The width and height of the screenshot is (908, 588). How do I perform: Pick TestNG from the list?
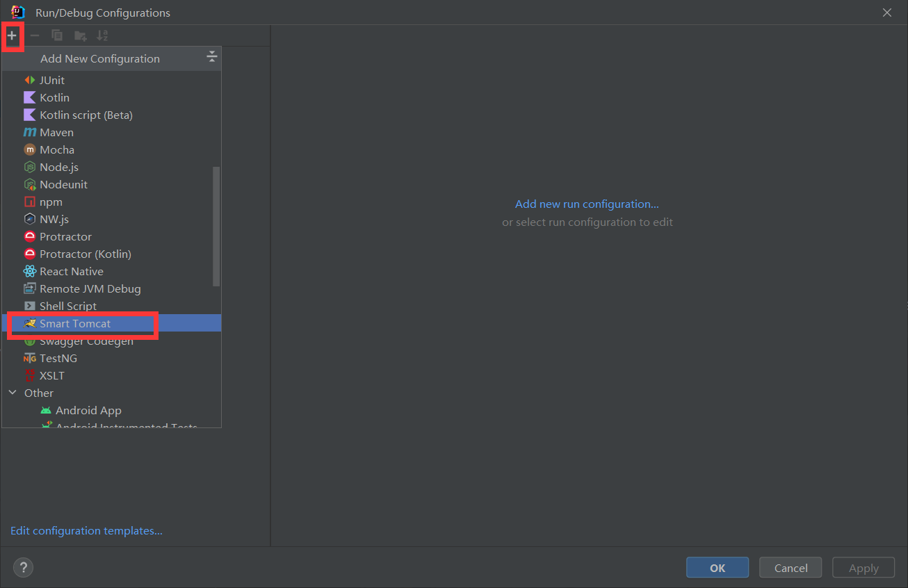coord(111,358)
